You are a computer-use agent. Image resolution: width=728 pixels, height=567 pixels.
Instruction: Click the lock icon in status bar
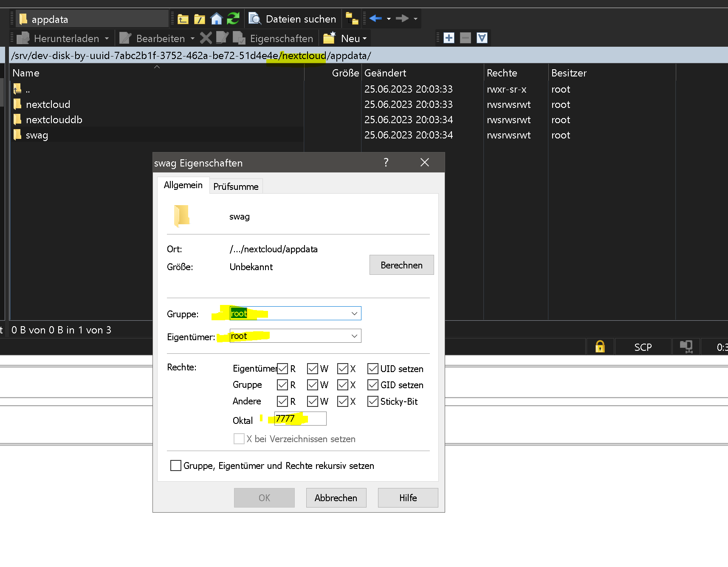pos(600,347)
